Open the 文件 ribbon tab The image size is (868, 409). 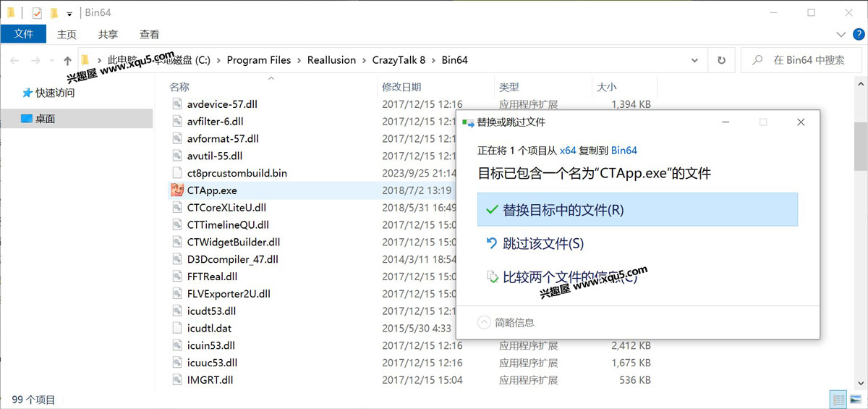point(23,34)
